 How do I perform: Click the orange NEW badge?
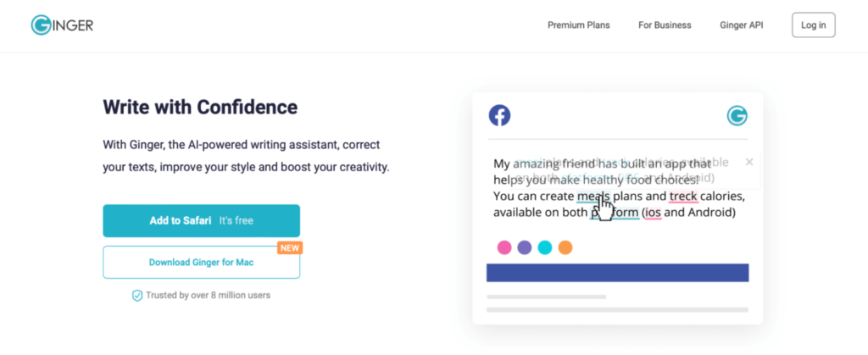(x=290, y=247)
